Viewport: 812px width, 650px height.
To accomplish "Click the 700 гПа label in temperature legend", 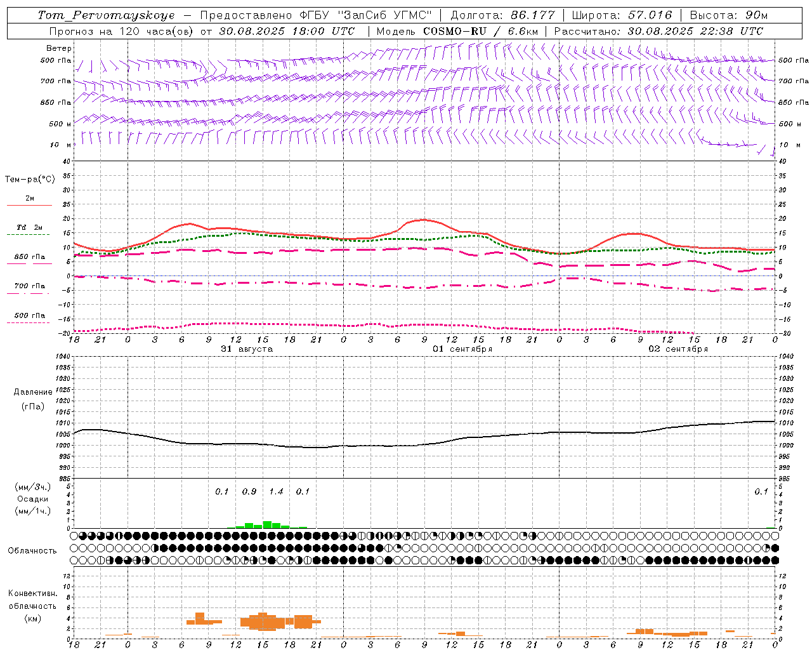I will click(x=30, y=286).
